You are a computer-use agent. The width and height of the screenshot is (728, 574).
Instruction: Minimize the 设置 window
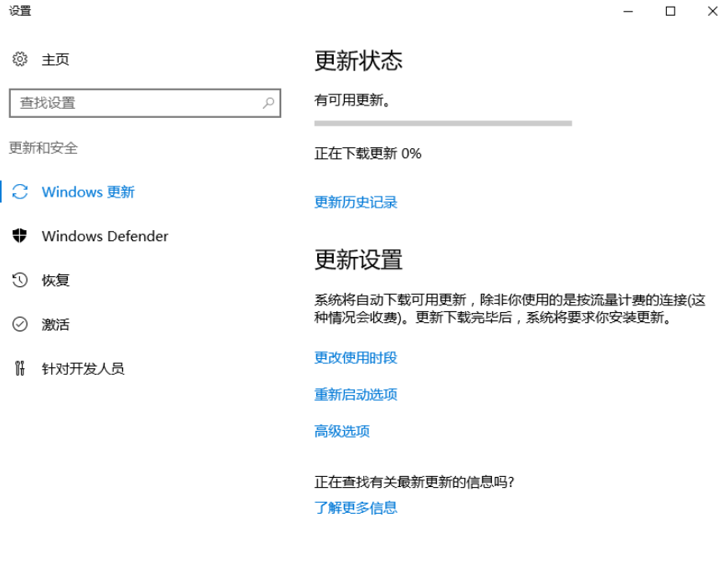(628, 11)
